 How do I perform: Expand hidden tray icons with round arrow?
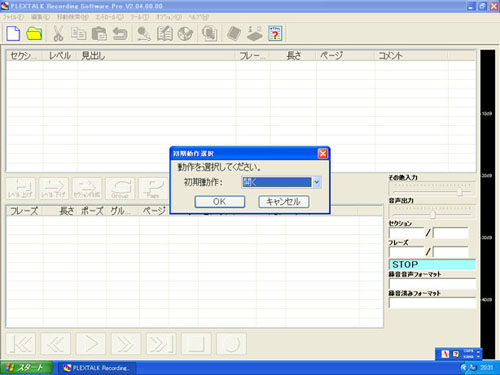(464, 368)
